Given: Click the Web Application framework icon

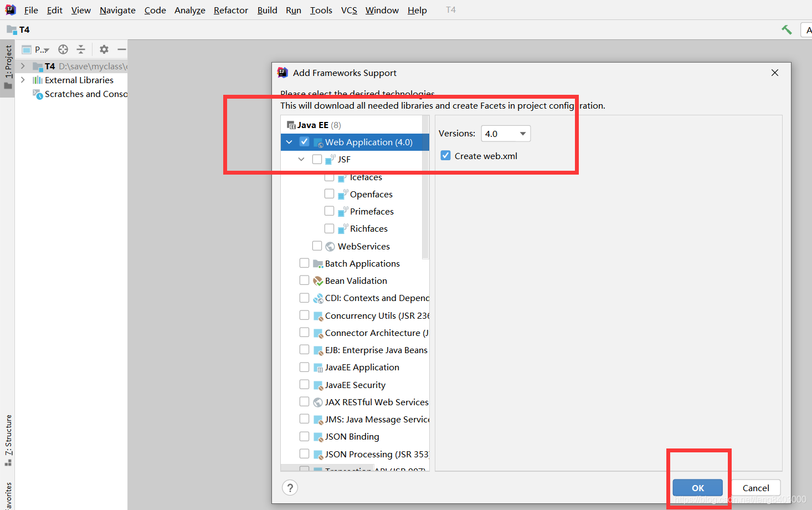Looking at the screenshot, I should coord(318,142).
